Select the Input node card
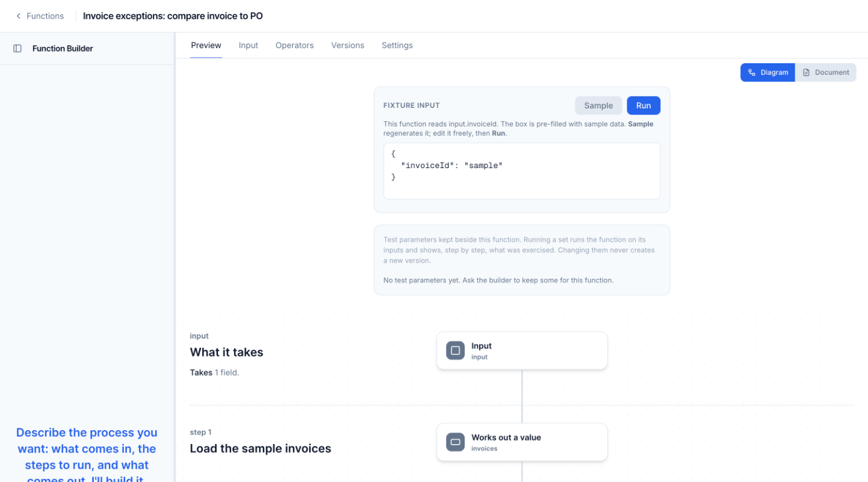 click(x=522, y=351)
